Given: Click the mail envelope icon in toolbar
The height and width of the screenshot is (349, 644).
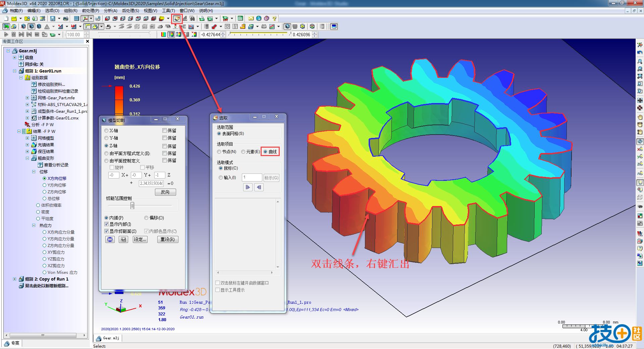Looking at the screenshot, I should click(x=251, y=18).
